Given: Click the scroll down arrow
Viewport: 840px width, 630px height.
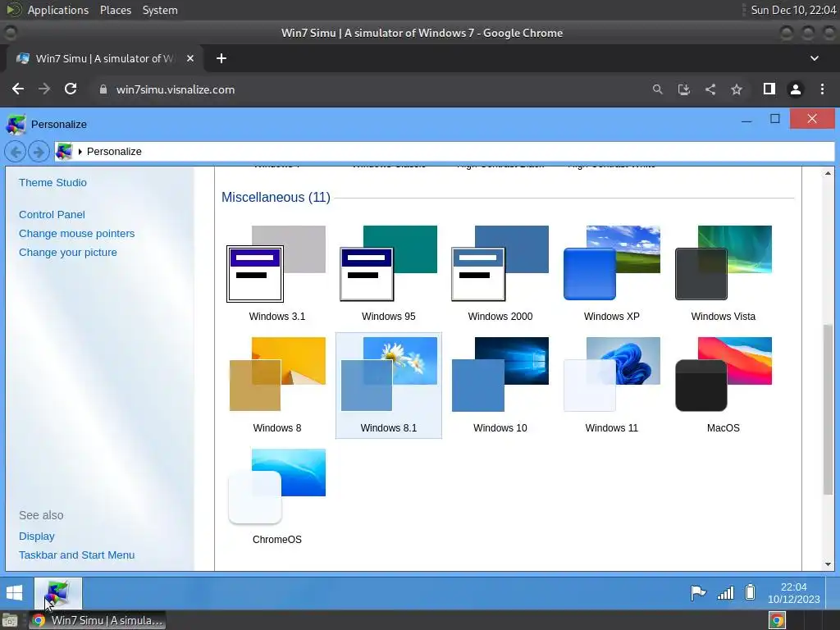Looking at the screenshot, I should tap(829, 564).
